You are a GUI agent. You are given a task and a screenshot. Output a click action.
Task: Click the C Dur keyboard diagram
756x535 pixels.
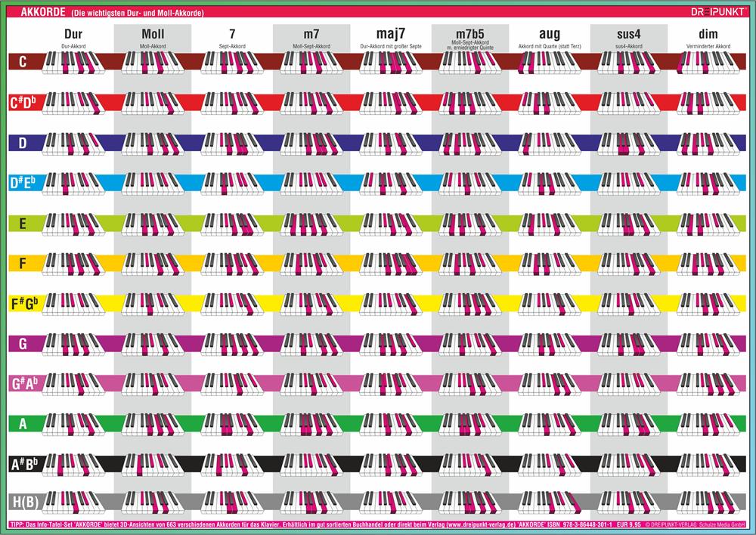73,63
